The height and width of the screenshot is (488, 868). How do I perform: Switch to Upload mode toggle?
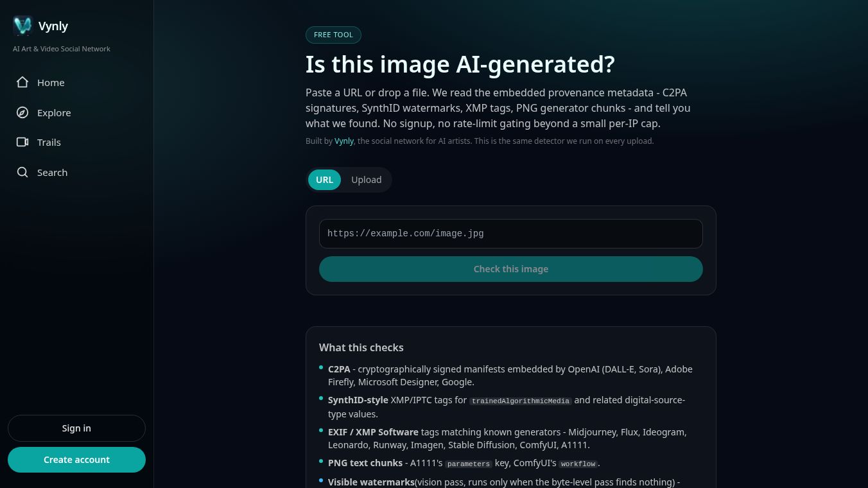[x=367, y=180]
